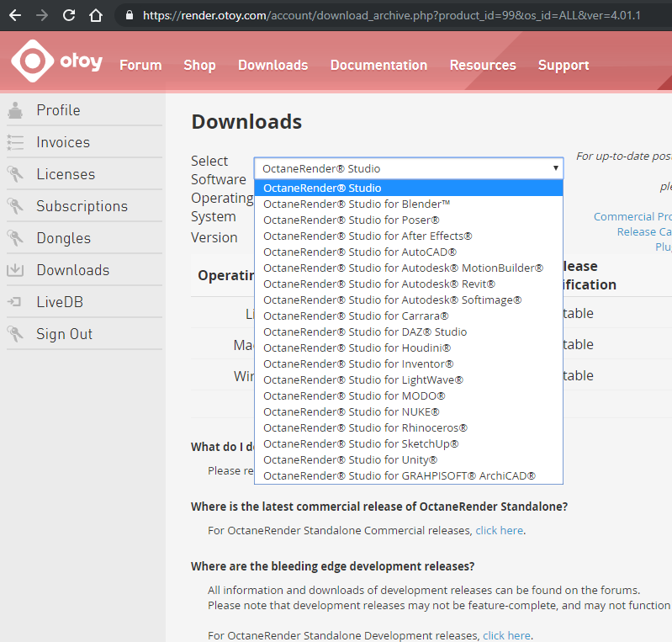Sign Out from the account sidebar

[64, 334]
